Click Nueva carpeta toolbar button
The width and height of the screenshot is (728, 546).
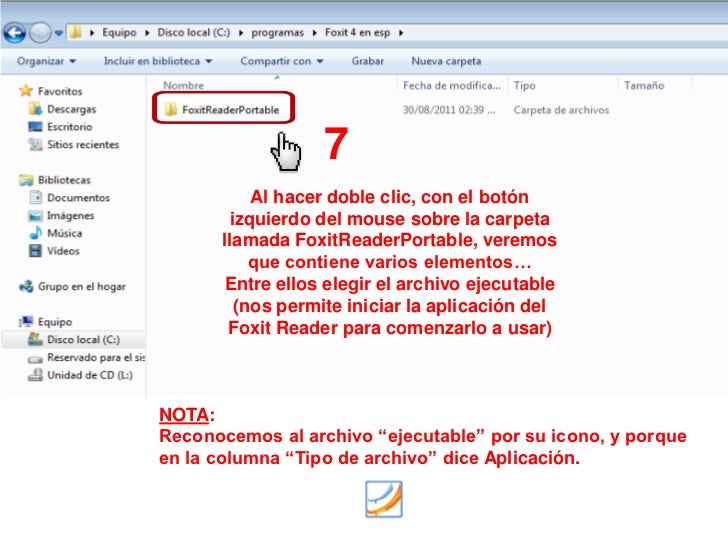[446, 61]
